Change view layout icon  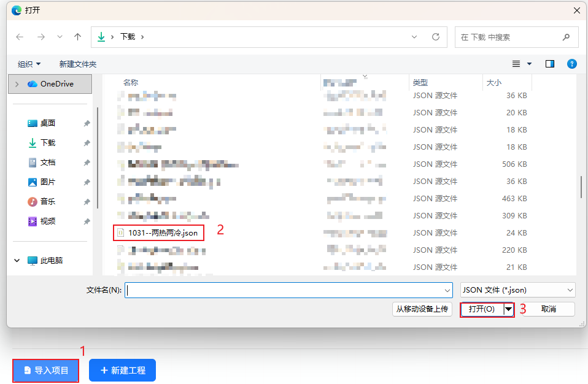coord(516,64)
